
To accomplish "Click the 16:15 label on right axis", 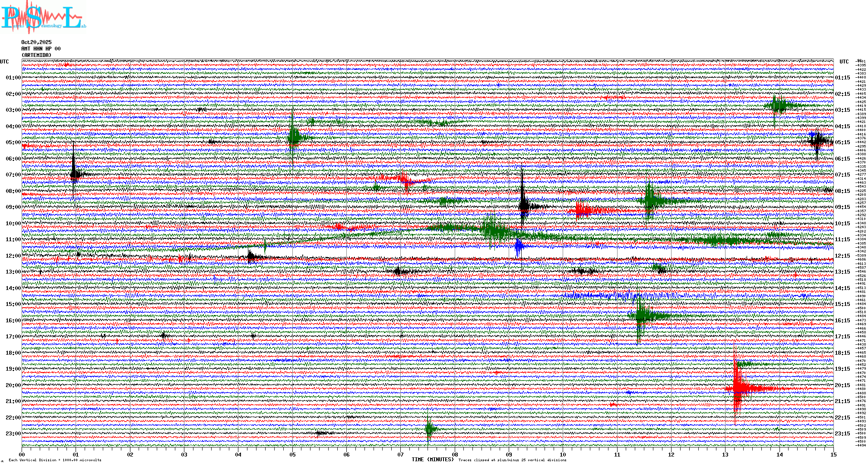I will tap(842, 321).
